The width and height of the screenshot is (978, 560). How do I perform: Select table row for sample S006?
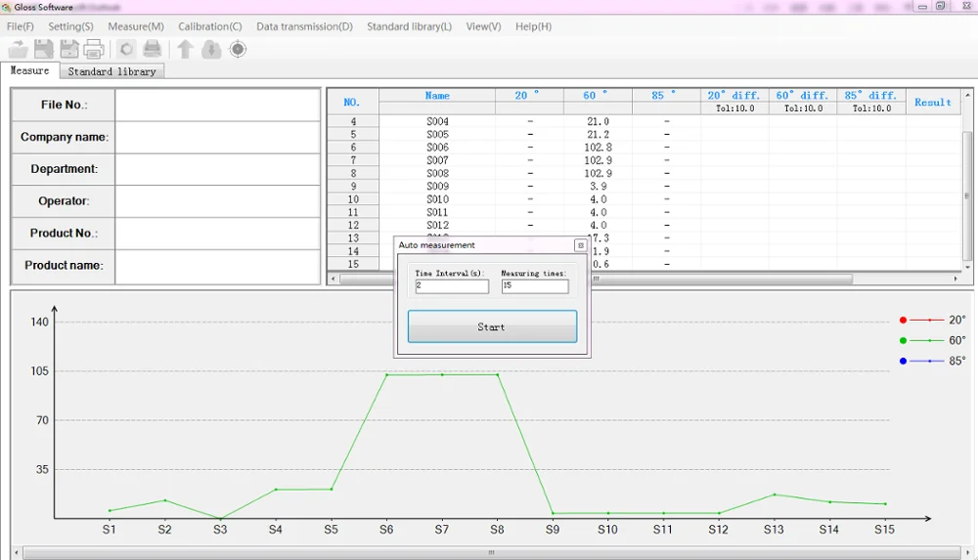(437, 148)
